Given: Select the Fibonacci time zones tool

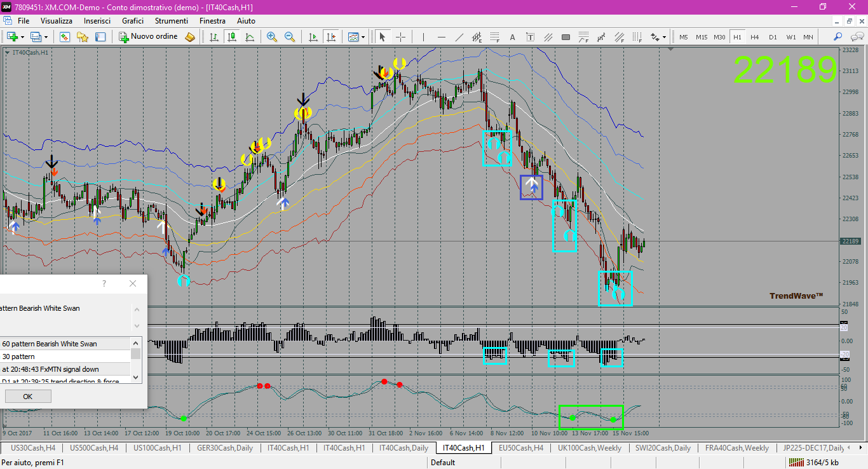Looking at the screenshot, I should tap(637, 37).
